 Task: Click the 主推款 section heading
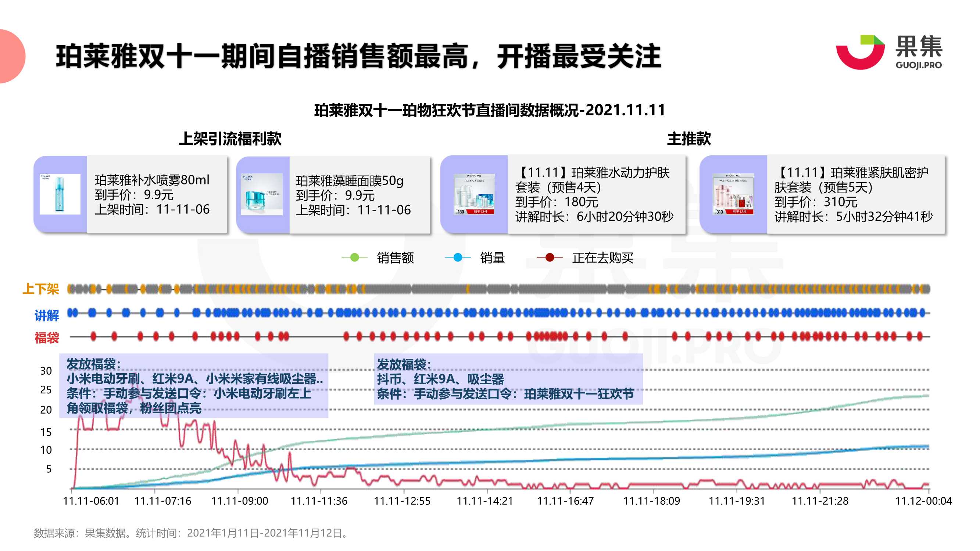pyautogui.click(x=689, y=138)
